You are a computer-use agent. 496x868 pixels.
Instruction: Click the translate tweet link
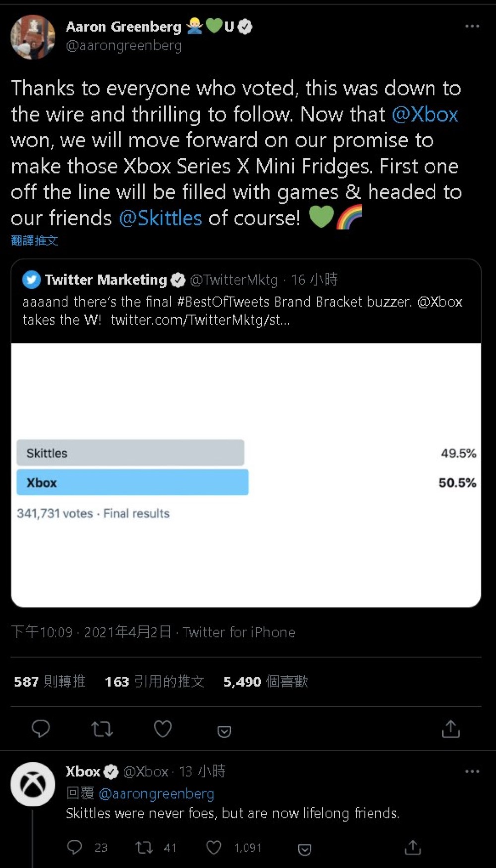[x=34, y=241]
